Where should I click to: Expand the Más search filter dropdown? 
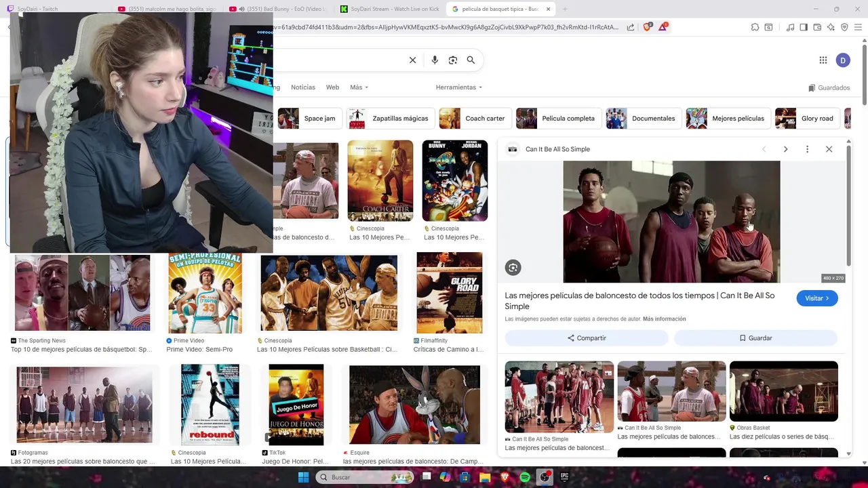359,87
